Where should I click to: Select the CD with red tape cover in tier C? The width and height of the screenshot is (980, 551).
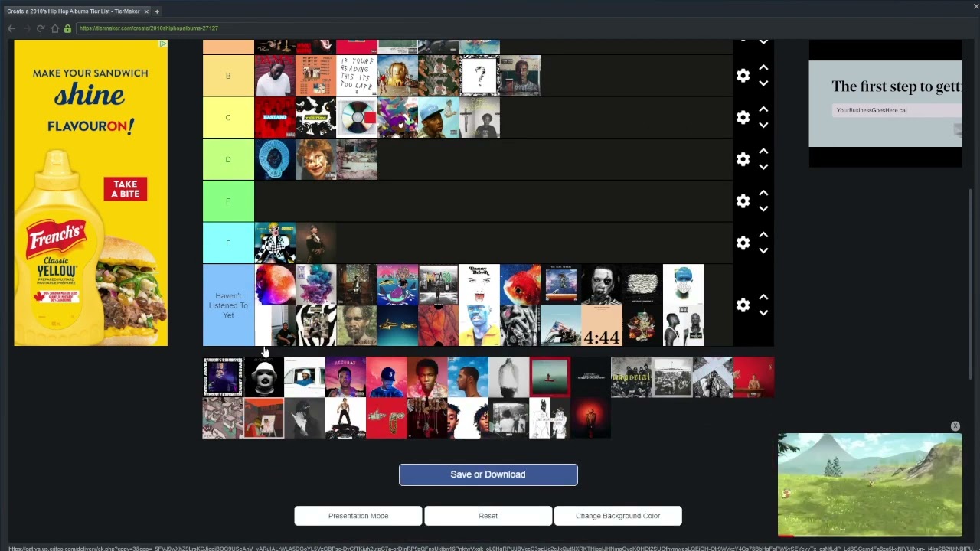[x=357, y=117]
